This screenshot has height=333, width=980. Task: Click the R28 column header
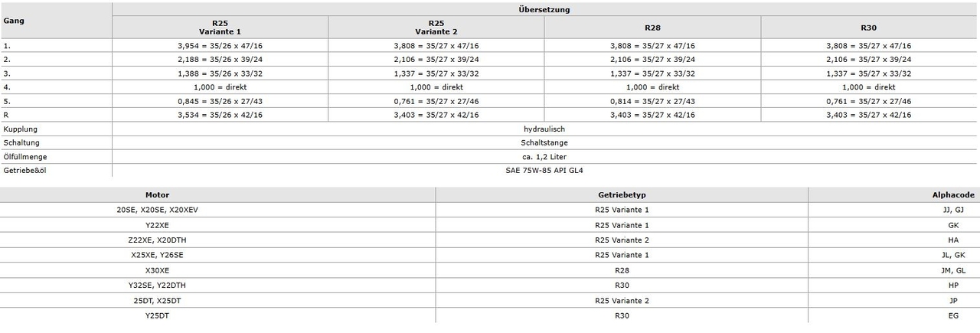click(x=652, y=28)
